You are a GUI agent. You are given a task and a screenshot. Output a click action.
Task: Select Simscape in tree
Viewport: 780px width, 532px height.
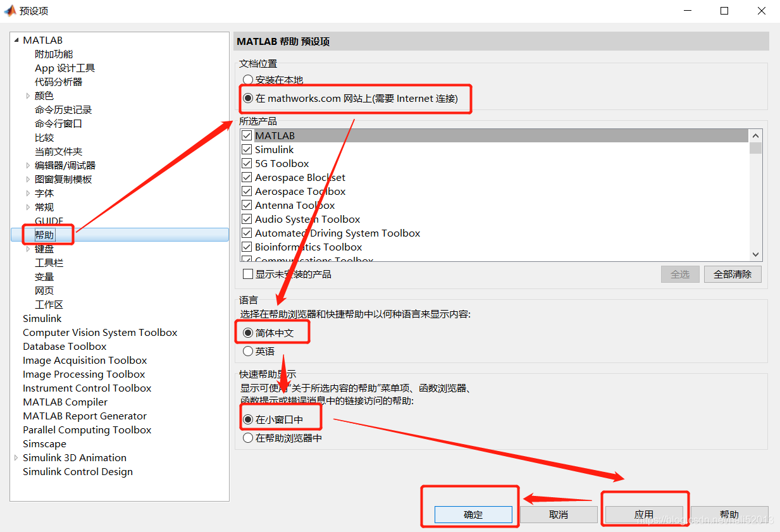44,444
